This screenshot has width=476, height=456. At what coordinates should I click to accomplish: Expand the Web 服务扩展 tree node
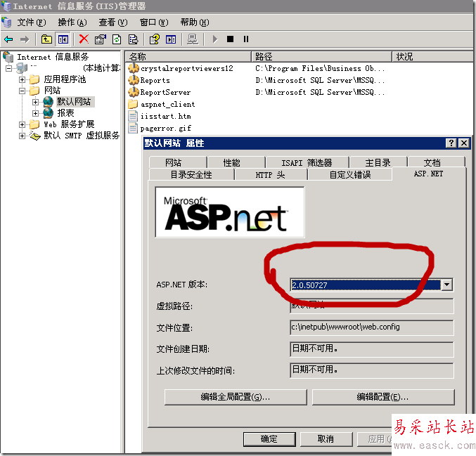[x=22, y=124]
